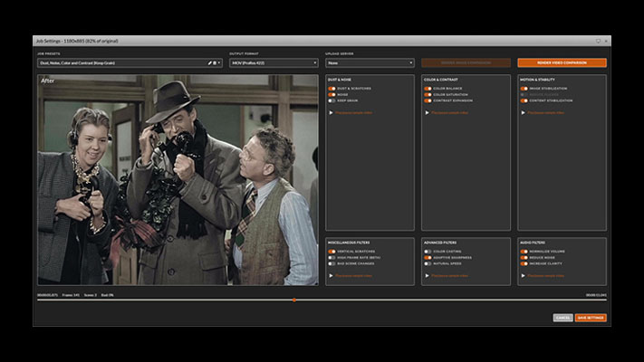Open the Output Format dropdown
Viewport: 644px width, 362px height.
[274, 62]
